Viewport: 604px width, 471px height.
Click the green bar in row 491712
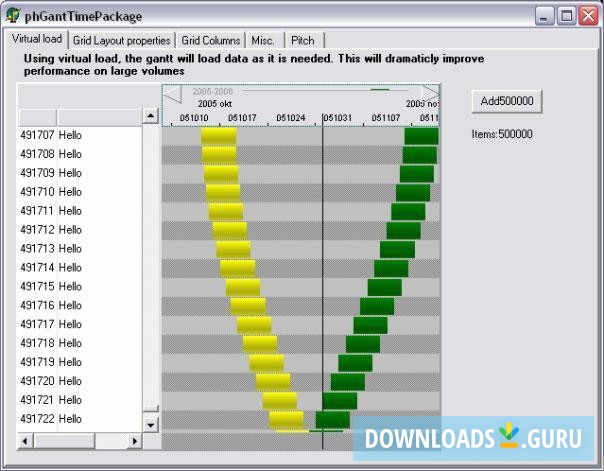[x=403, y=231]
